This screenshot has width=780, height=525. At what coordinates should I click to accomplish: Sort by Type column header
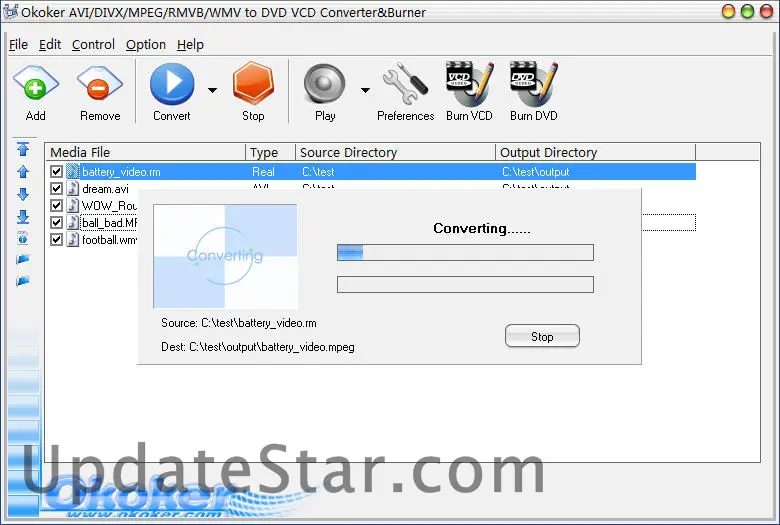click(271, 152)
